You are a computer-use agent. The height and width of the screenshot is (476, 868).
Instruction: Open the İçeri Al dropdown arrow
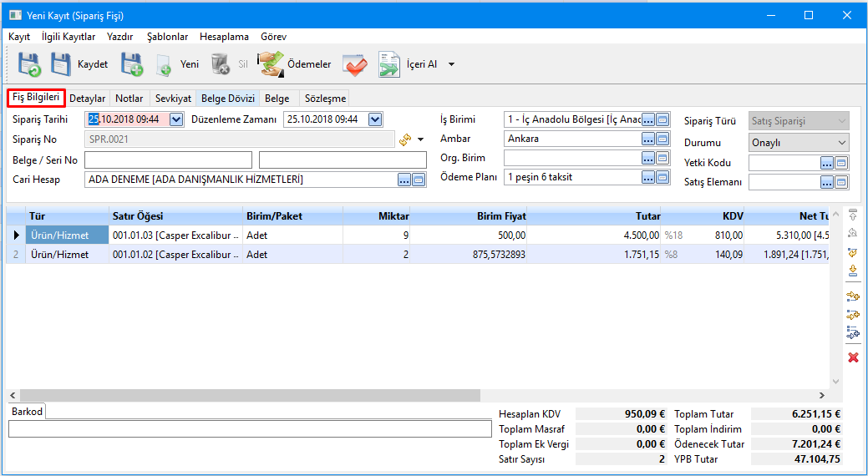(x=452, y=64)
